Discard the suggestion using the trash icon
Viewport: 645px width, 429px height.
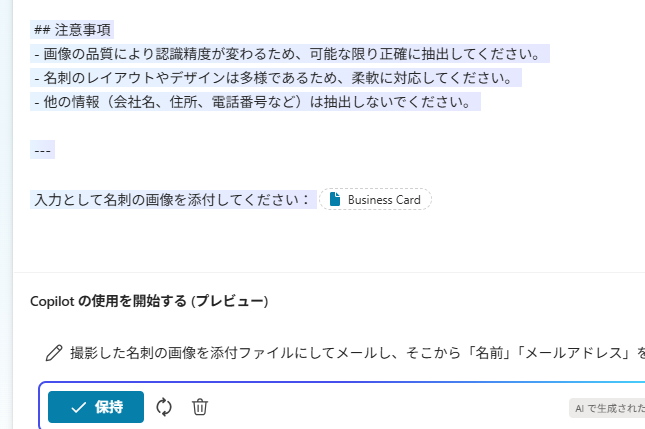[x=200, y=407]
